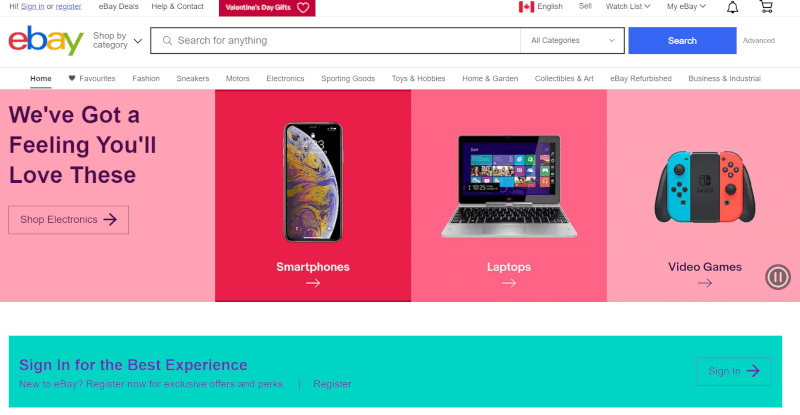
Task: Open the All Categories dropdown
Action: 572,40
